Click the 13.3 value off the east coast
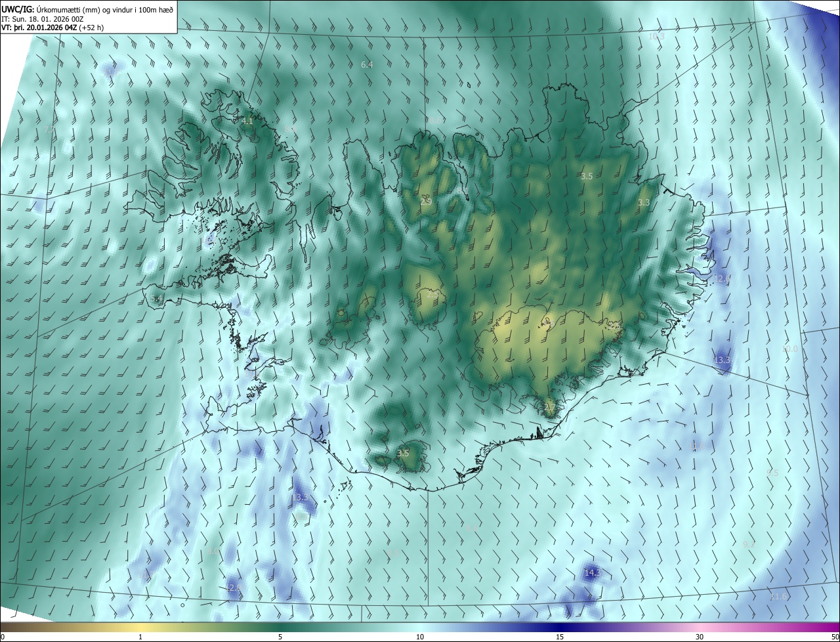 coord(723,360)
